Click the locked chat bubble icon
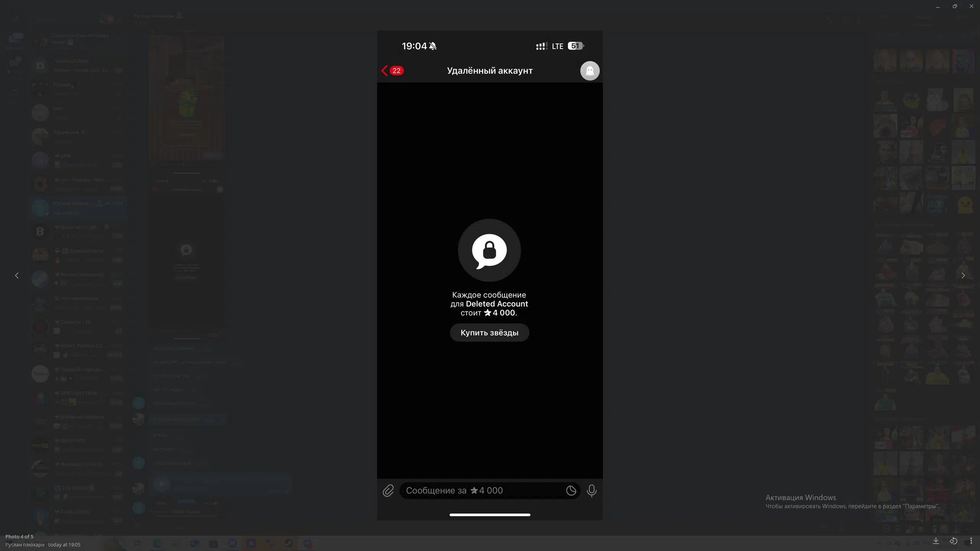The image size is (980, 551). 489,251
